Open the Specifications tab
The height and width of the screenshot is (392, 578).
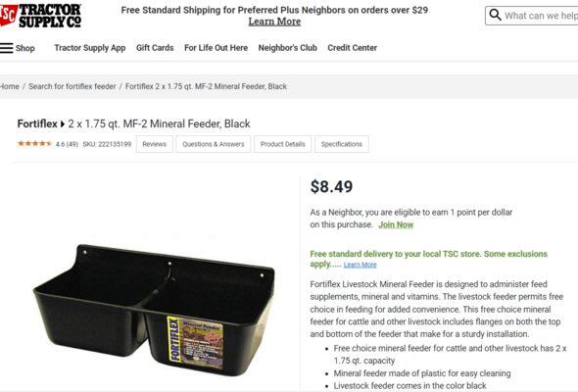click(x=342, y=144)
